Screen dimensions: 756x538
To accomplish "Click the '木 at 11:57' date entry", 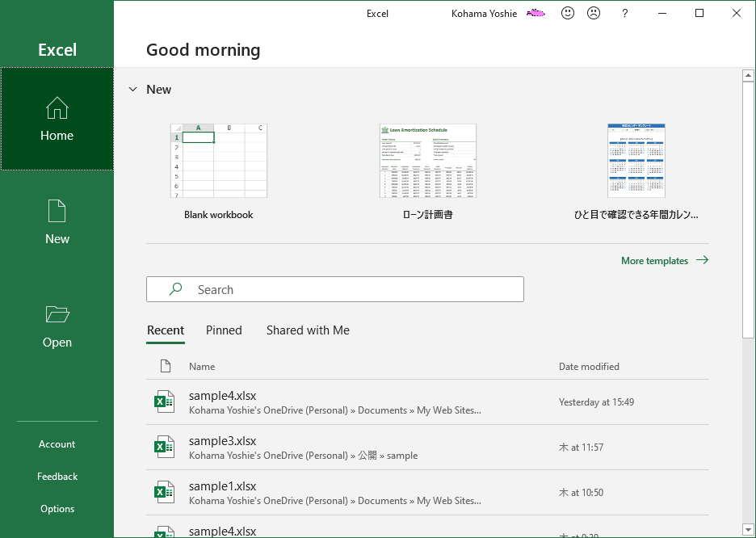I will 581,448.
